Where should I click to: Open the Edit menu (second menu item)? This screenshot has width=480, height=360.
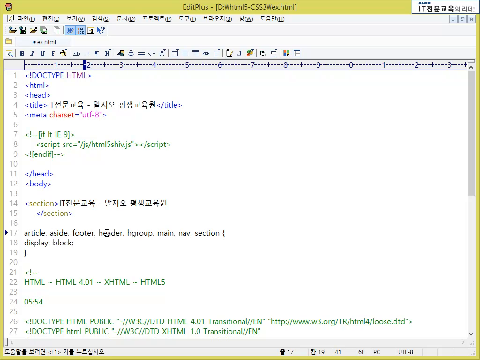pyautogui.click(x=51, y=19)
